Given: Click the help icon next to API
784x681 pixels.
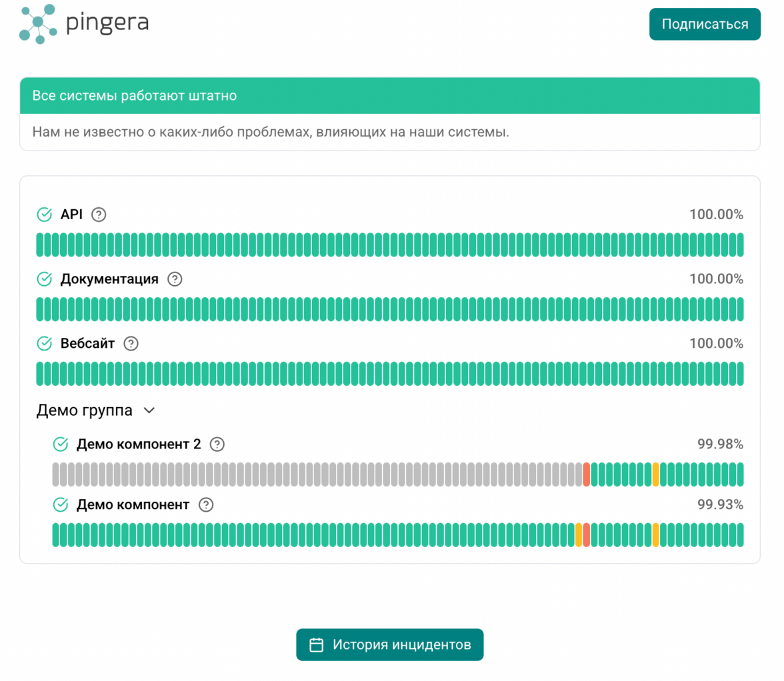Looking at the screenshot, I should tap(99, 215).
